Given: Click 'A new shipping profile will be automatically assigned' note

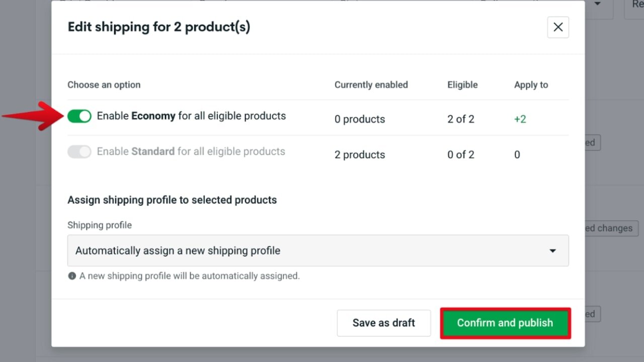Looking at the screenshot, I should pyautogui.click(x=190, y=276).
